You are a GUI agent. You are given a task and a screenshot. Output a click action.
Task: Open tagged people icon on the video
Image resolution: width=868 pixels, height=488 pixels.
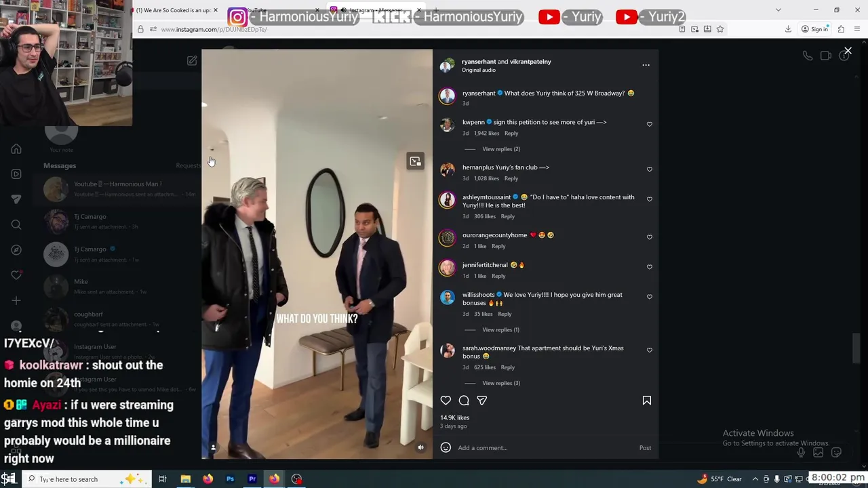pyautogui.click(x=213, y=447)
